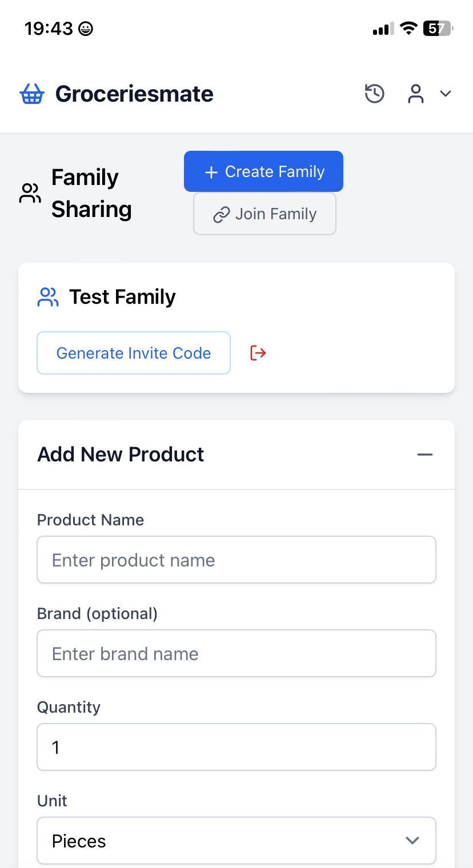Click the Test Family heading

click(122, 297)
